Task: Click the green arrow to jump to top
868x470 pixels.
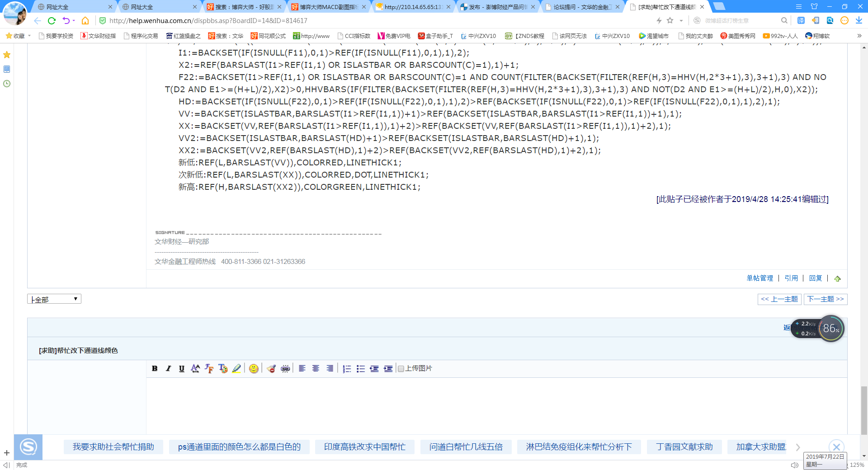Action: click(838, 278)
